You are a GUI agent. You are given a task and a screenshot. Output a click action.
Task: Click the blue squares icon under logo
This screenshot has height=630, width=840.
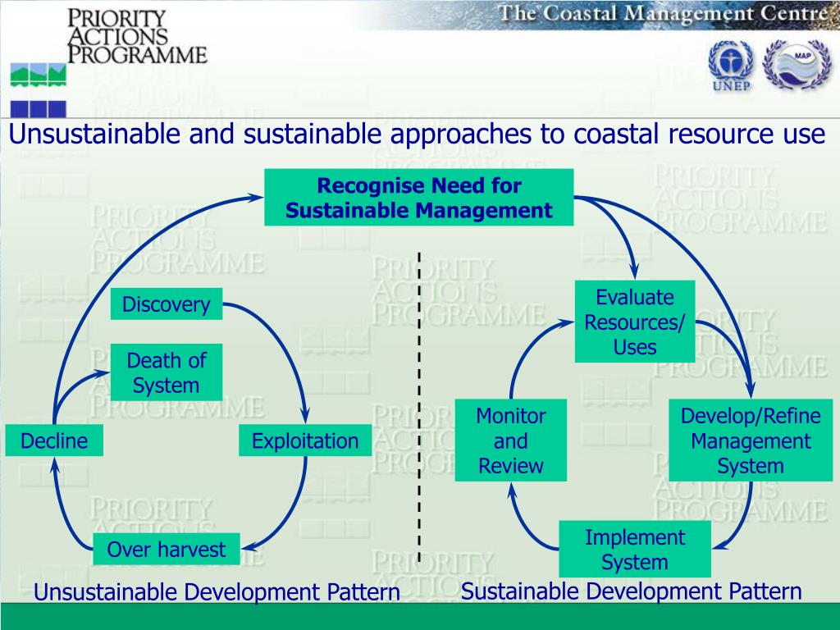[38, 108]
